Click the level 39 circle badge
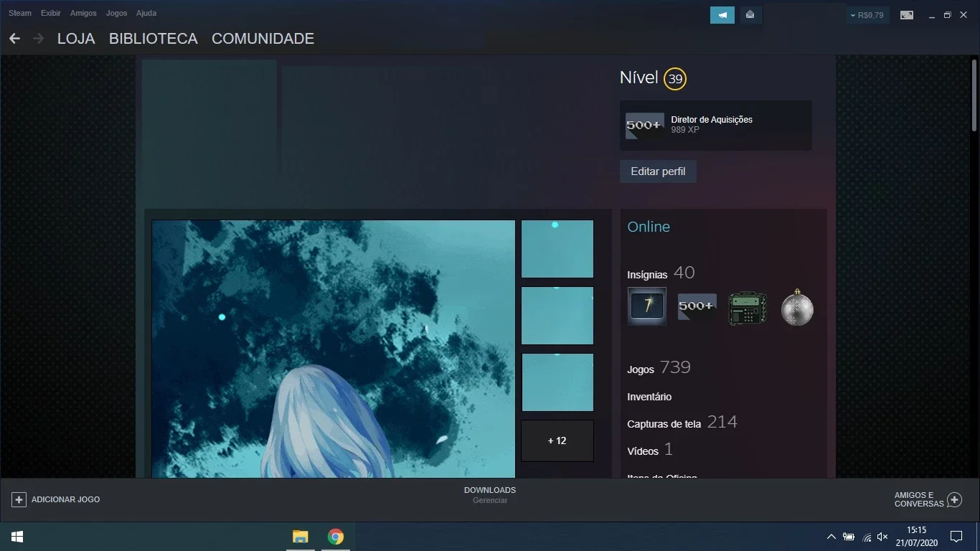The width and height of the screenshot is (980, 551). tap(675, 79)
